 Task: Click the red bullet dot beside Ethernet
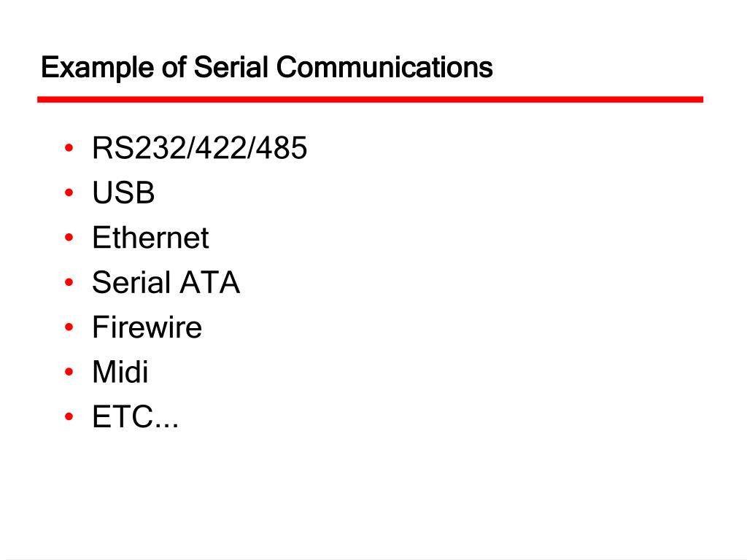69,238
